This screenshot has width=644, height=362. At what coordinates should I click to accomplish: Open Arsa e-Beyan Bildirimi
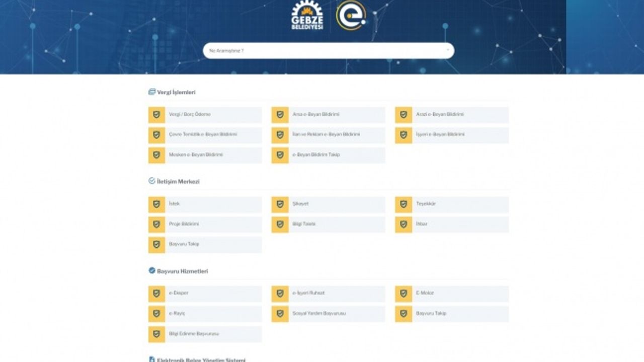tap(316, 115)
